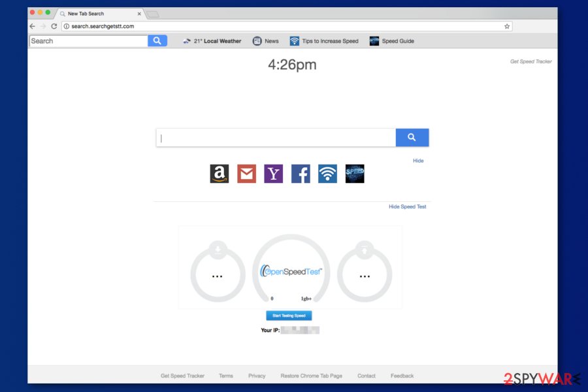Click Get Speed Tracker link at top right
The width and height of the screenshot is (588, 392).
pos(531,61)
